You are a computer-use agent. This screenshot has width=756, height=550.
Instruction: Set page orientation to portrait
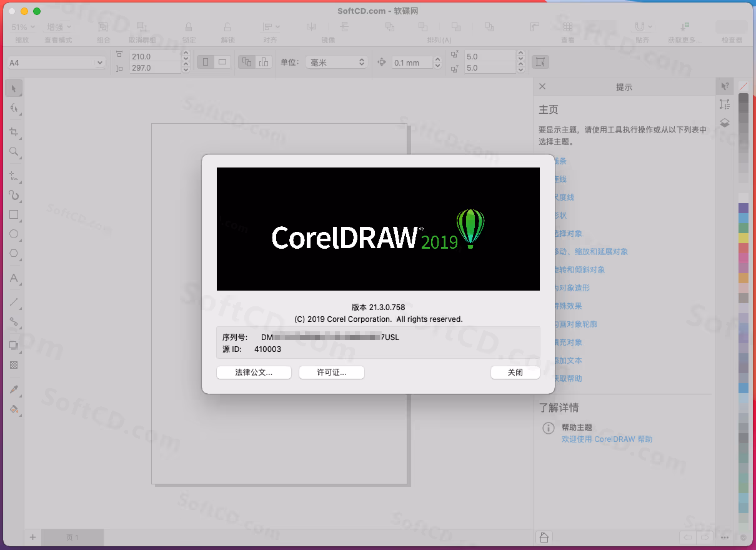tap(205, 62)
